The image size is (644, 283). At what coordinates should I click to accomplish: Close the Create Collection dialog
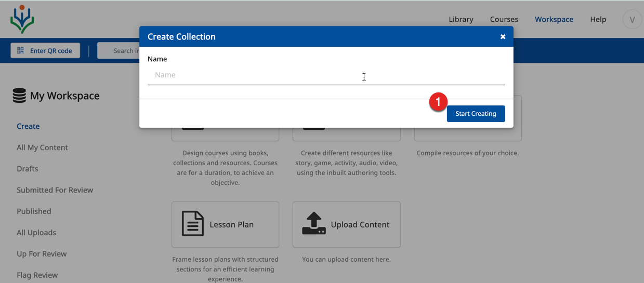(x=503, y=36)
